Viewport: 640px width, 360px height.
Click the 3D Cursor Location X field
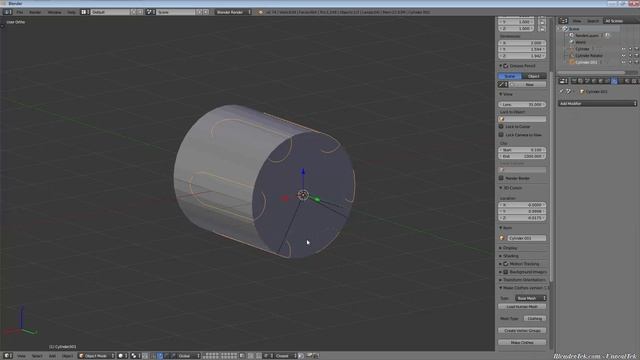522,205
